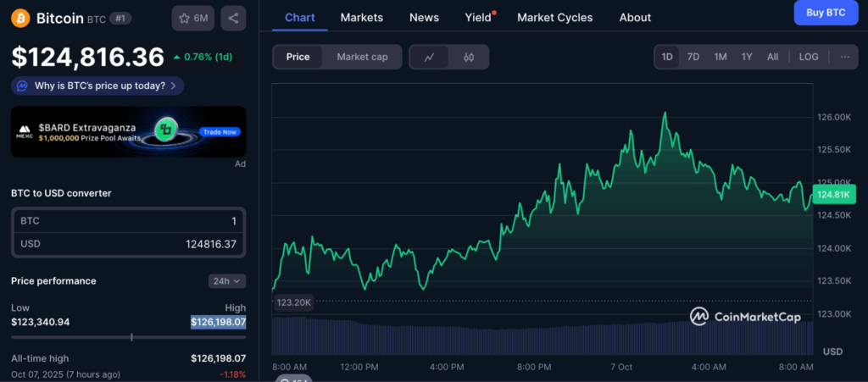Select the 1Y chart range
The height and width of the screenshot is (382, 868).
[x=747, y=57]
